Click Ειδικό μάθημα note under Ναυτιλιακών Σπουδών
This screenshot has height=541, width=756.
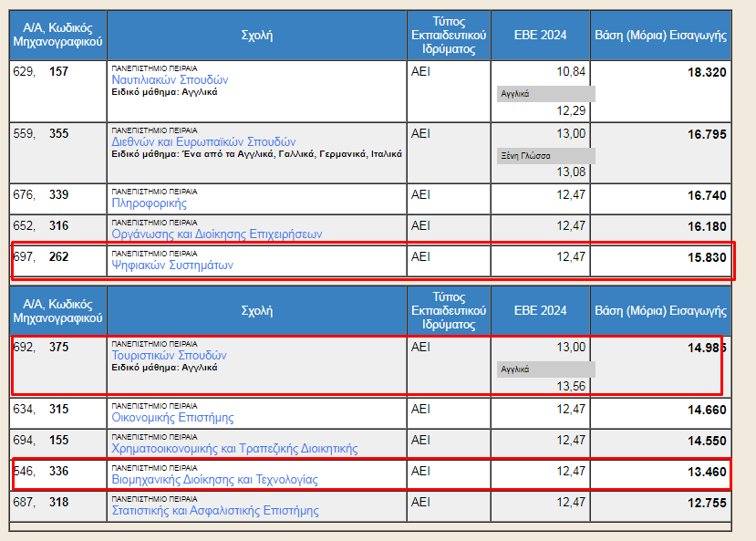164,92
